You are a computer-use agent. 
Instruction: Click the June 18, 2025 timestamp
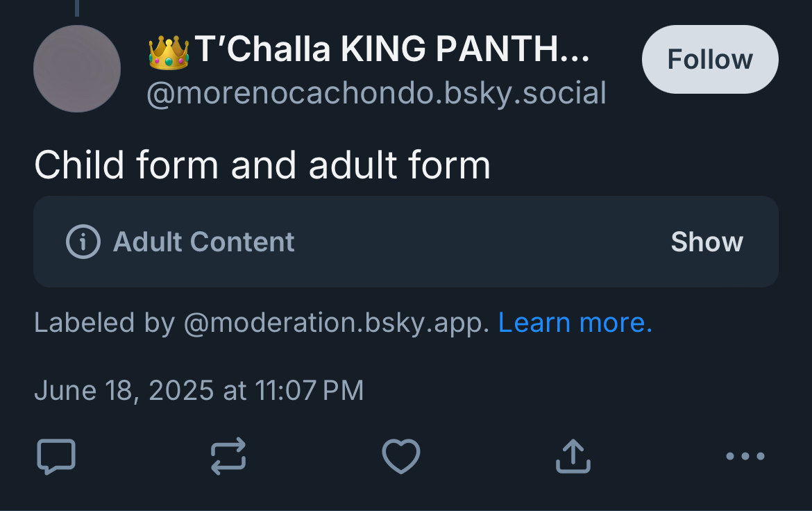pos(198,390)
